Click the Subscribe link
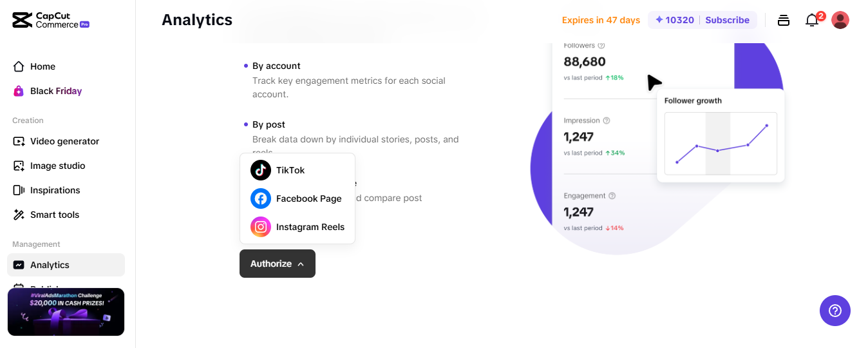Viewport: 868px width, 348px height. pos(727,20)
